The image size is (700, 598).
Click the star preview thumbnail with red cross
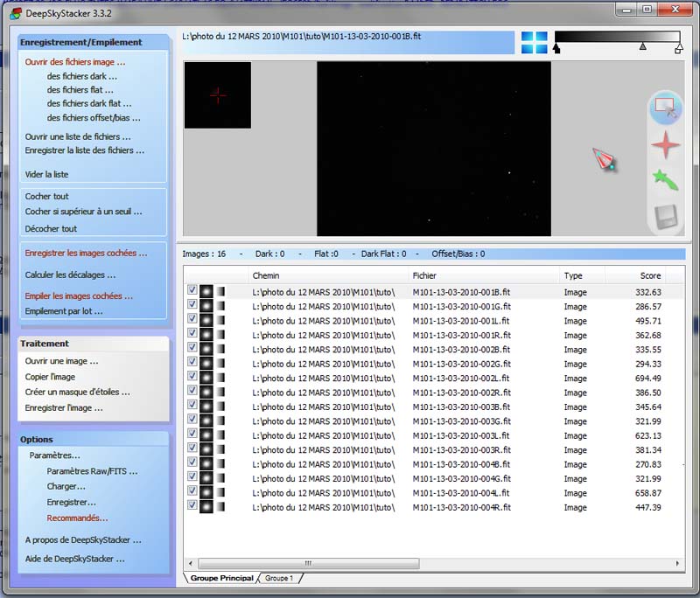point(218,94)
